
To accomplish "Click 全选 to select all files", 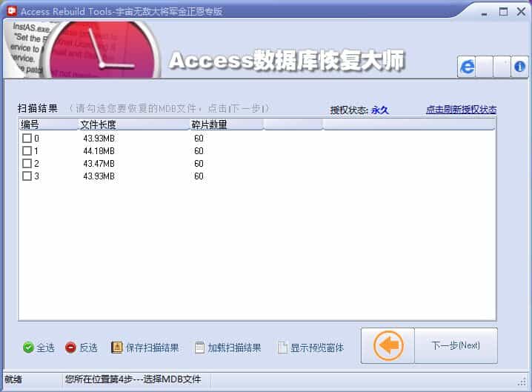I will [x=39, y=348].
